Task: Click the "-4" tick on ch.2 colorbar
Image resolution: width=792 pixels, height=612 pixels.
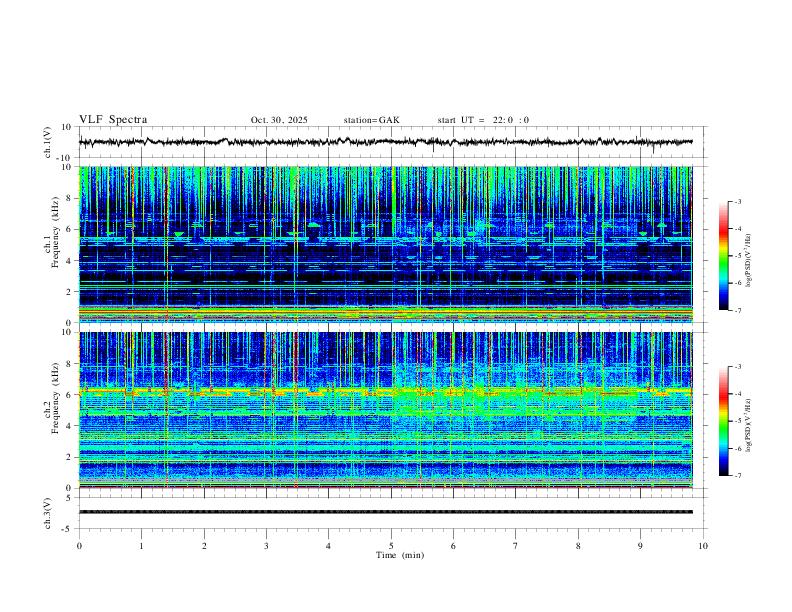Action: tap(738, 394)
